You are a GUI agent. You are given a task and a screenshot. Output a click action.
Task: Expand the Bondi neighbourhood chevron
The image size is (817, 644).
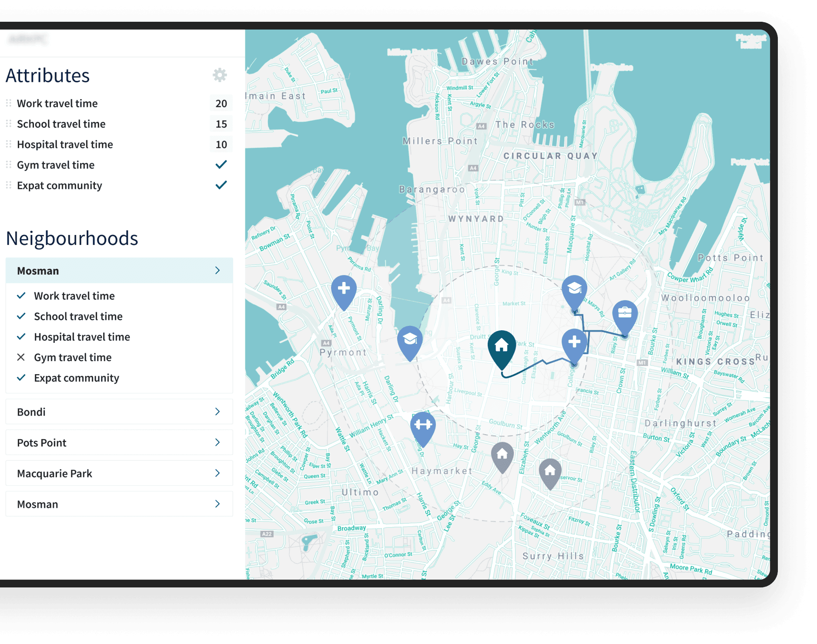(x=218, y=411)
